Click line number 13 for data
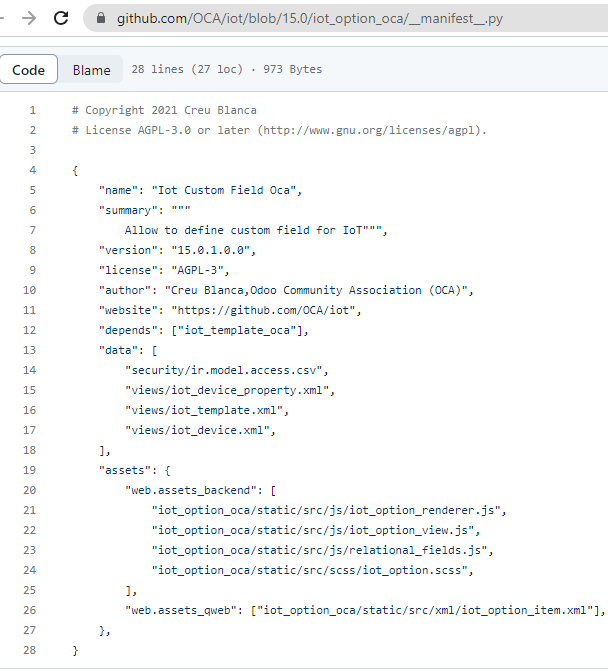 30,350
